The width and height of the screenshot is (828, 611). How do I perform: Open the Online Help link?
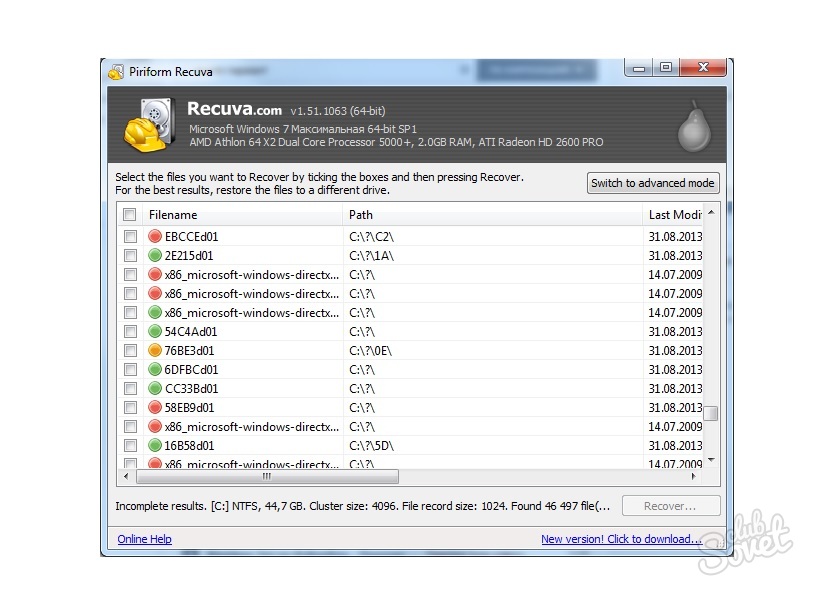[x=144, y=539]
